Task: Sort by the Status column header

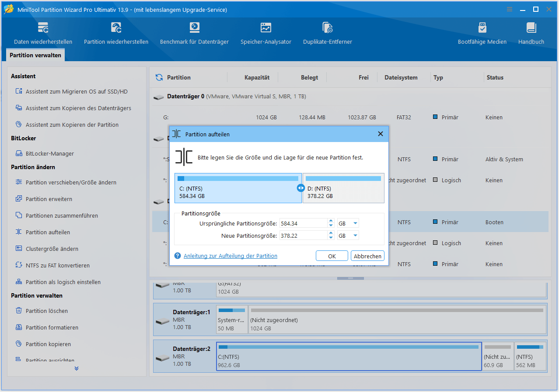Action: [495, 77]
